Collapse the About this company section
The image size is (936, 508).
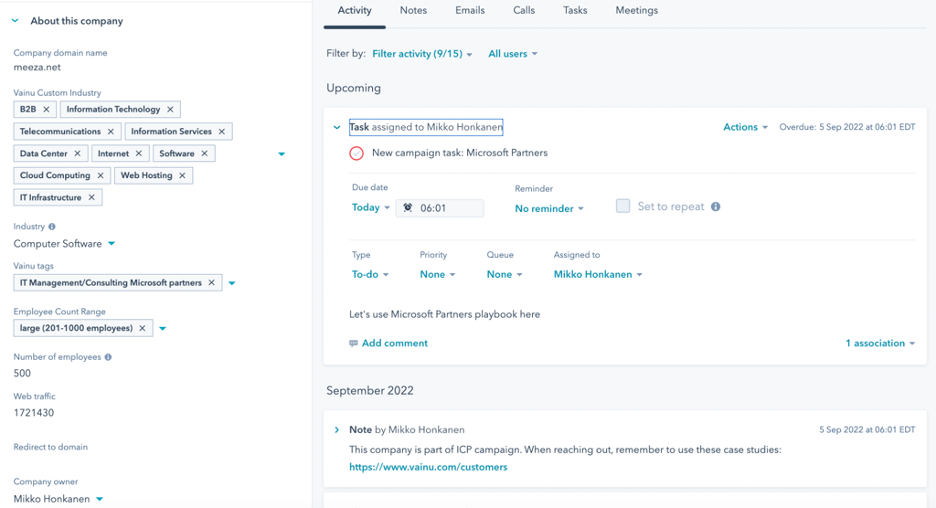click(15, 21)
